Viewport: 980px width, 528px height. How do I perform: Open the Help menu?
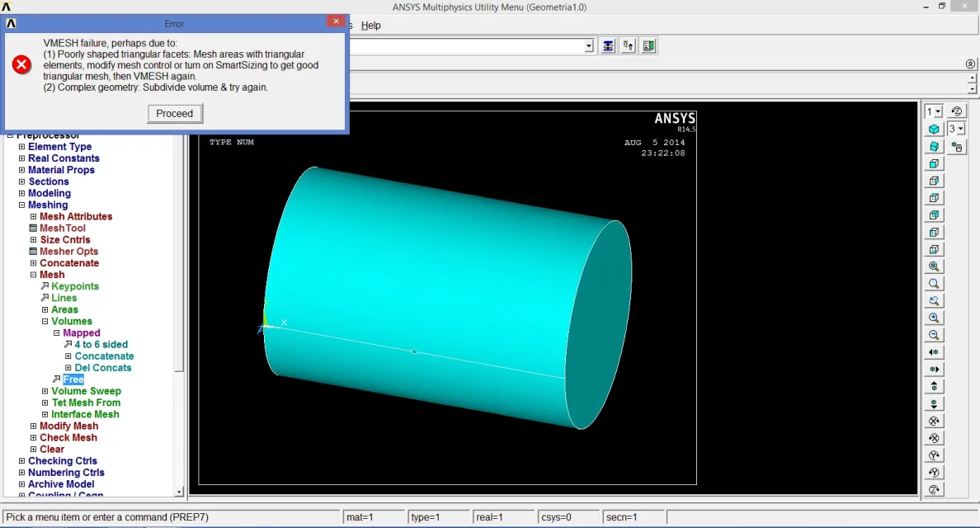coord(370,26)
